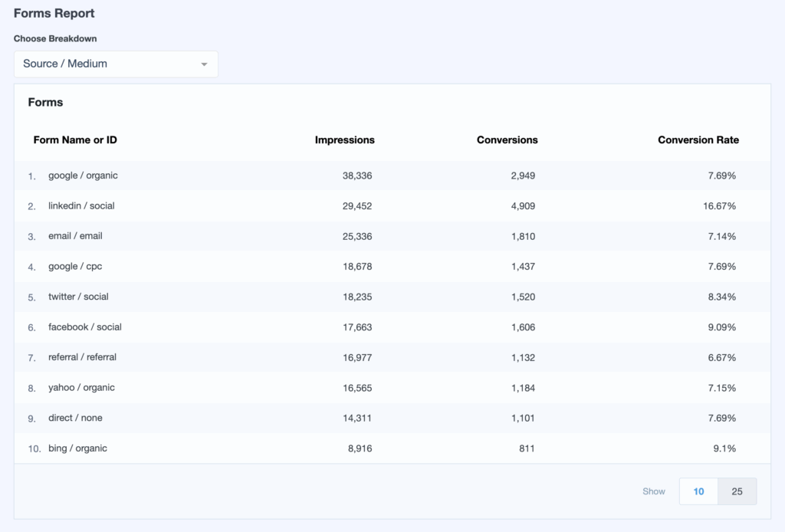The width and height of the screenshot is (785, 532).
Task: Click the Conversion Rate column header
Action: pos(698,140)
